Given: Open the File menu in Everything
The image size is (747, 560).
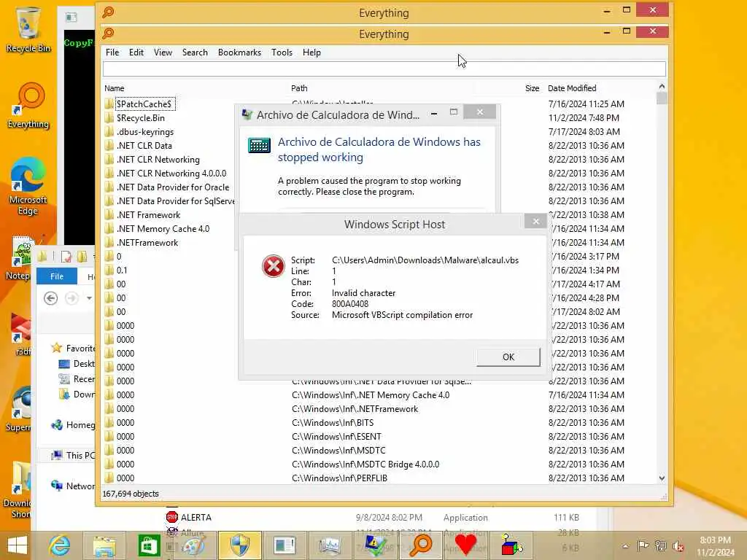Looking at the screenshot, I should tap(112, 52).
